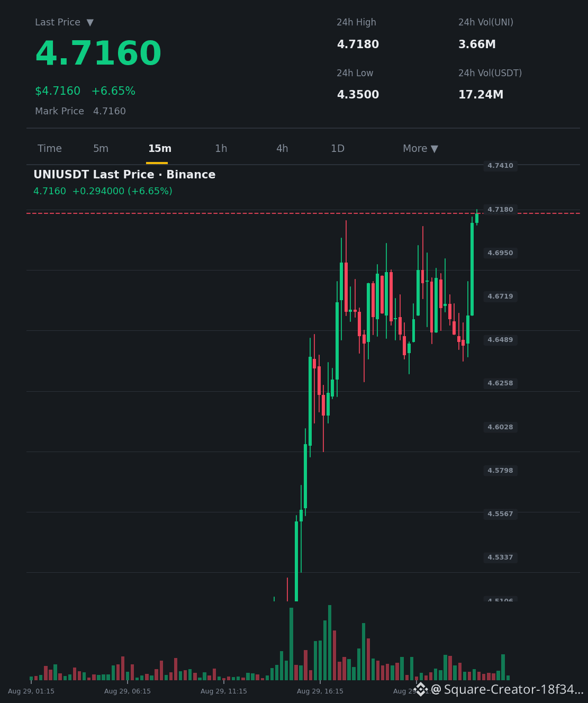This screenshot has width=588, height=703.
Task: Click the 4.5337 price axis label
Action: click(500, 557)
